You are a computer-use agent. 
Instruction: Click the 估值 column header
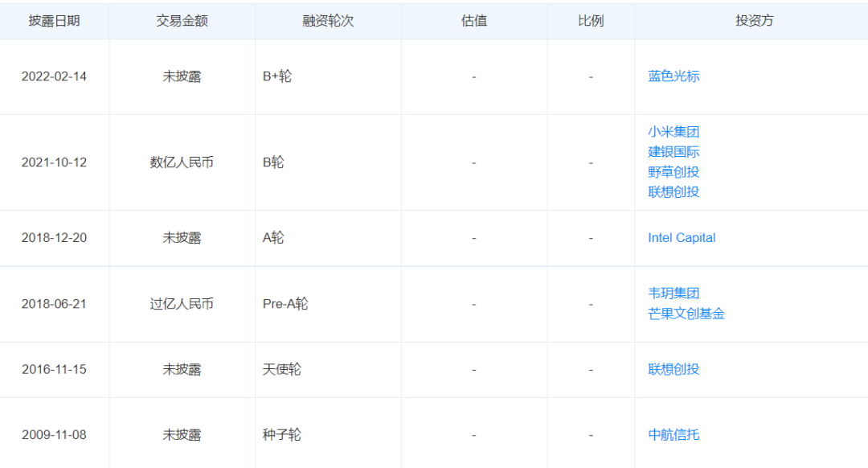pyautogui.click(x=474, y=21)
